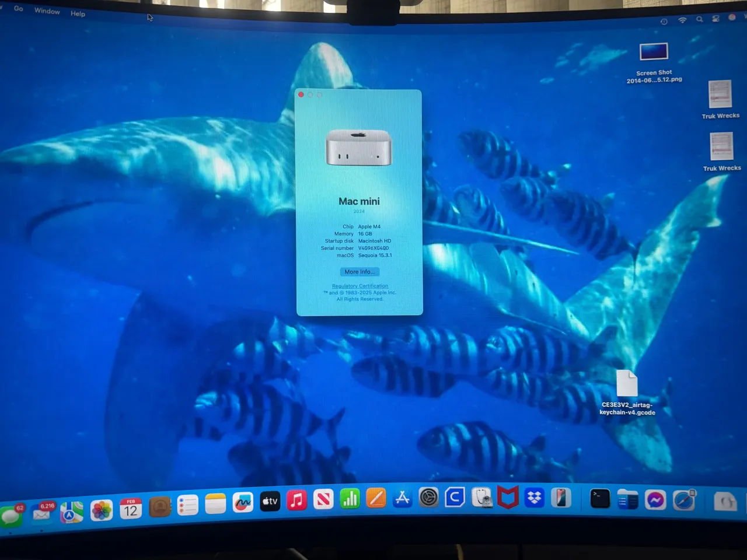
Task: Click the 16 GB memory value
Action: [x=365, y=233]
